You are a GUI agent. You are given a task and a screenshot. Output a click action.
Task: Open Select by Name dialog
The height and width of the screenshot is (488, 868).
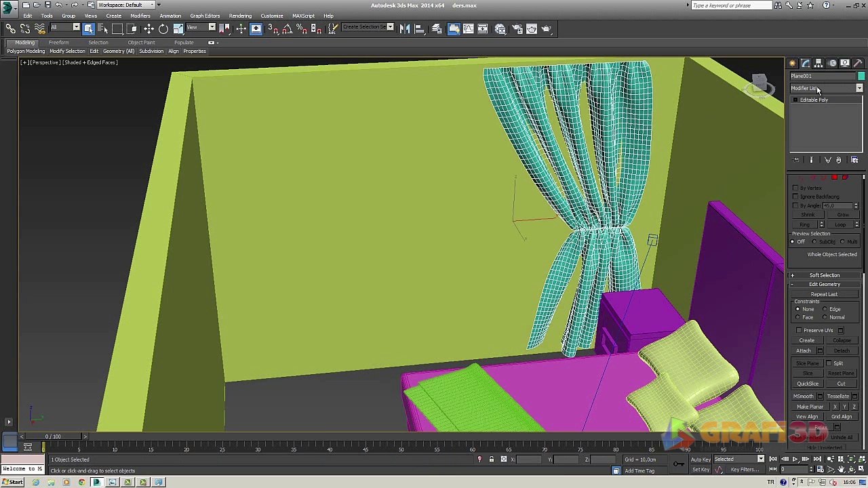pos(103,28)
